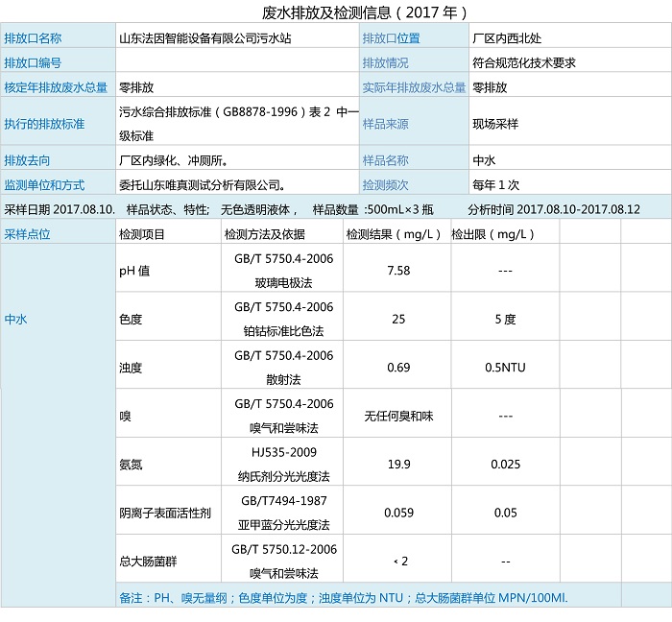The image size is (672, 622).
Task: Click the 委托山东唯真测试分析有限公司 cell
Action: [x=202, y=184]
